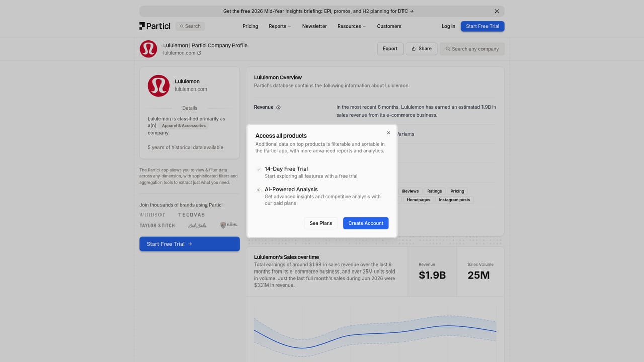Select the Apparel & Accessories tag
The image size is (644, 362).
pos(184,126)
